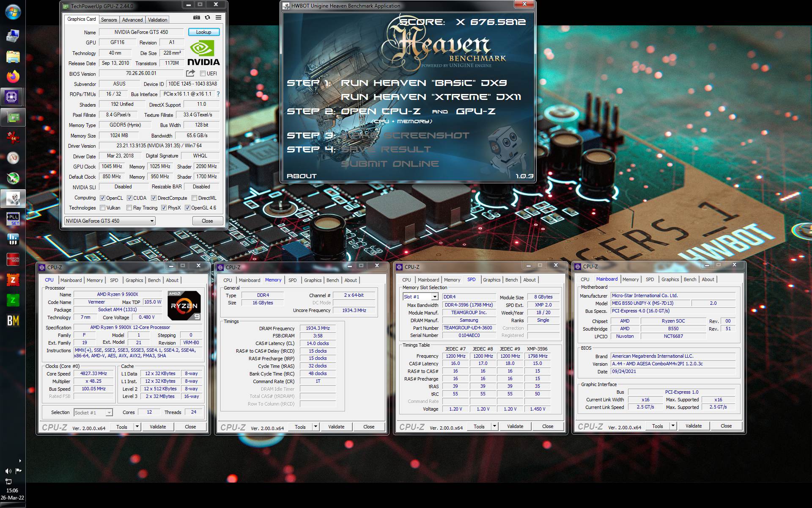The height and width of the screenshot is (508, 812).
Task: Click the red Z taskbar icon
Action: tap(13, 280)
